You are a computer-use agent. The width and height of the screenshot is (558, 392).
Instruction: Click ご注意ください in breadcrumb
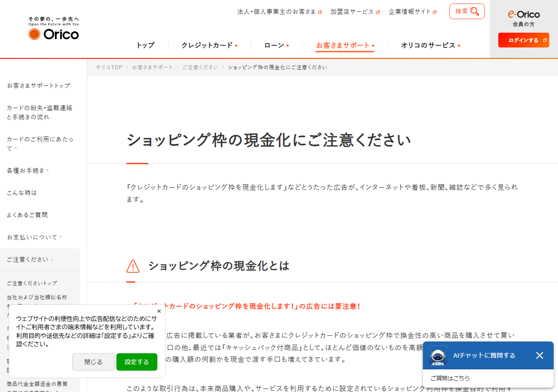[x=200, y=68]
